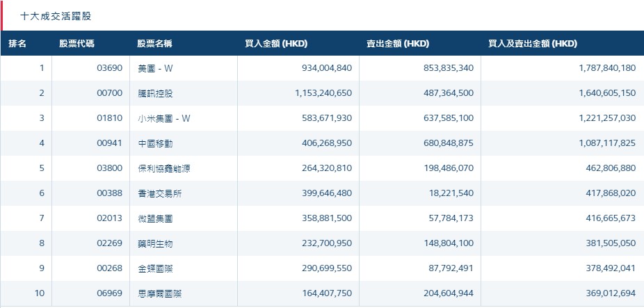
Task: Open the 小米集團 - W stock entry
Action: point(163,118)
